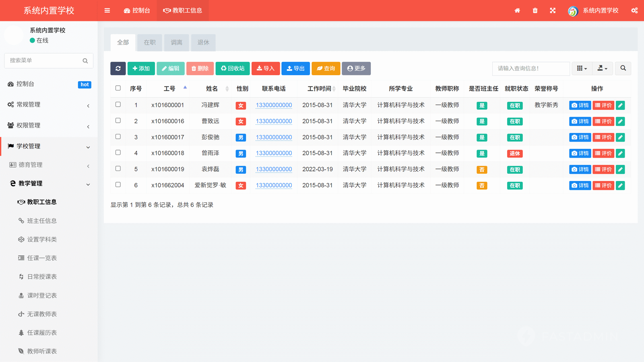Click the 请输入查询信息 search input field
The image size is (644, 362).
click(x=530, y=68)
